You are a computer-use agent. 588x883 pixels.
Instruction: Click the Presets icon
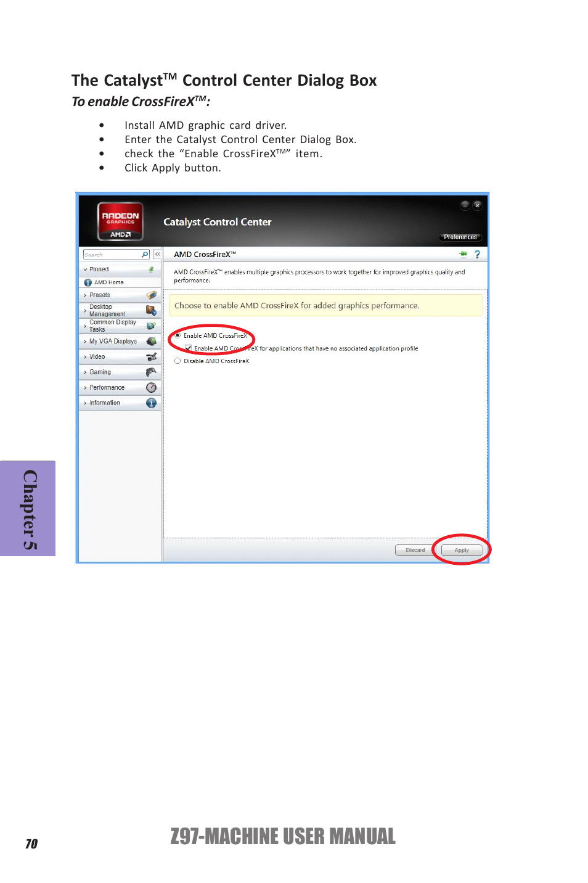point(151,295)
